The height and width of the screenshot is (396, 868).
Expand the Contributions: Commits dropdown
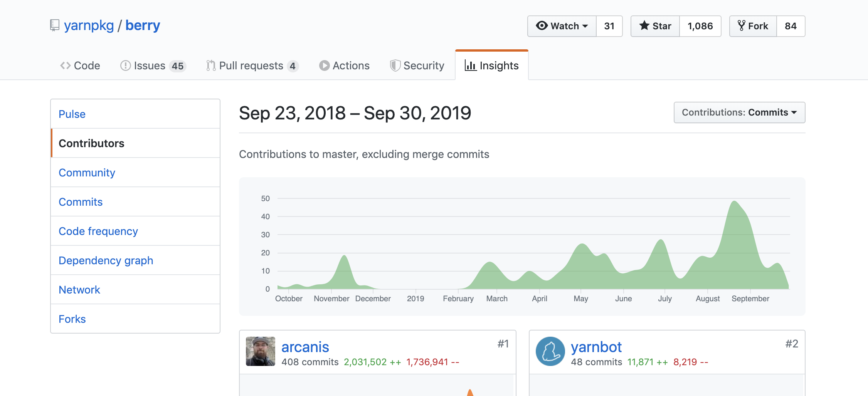[x=739, y=112]
